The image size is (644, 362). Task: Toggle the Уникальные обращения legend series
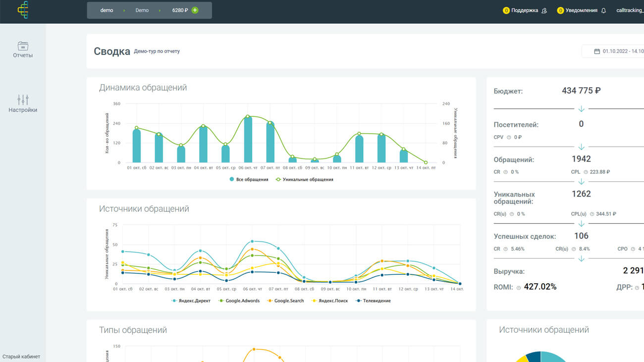(x=304, y=179)
